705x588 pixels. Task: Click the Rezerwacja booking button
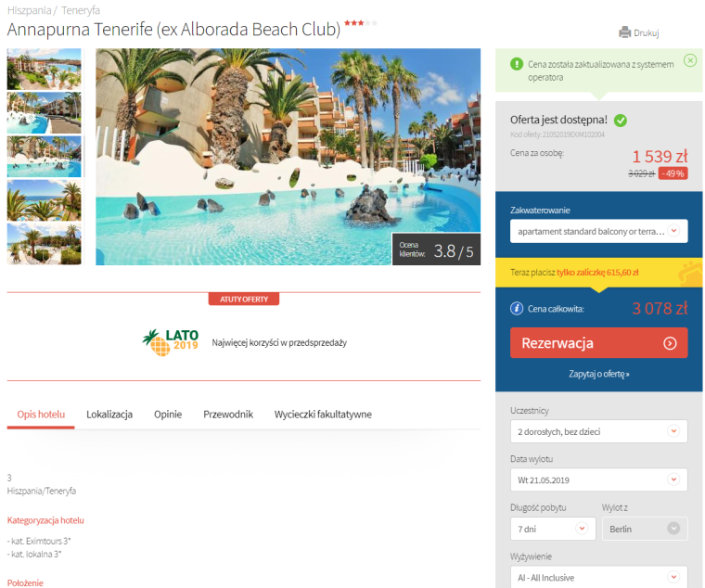click(x=598, y=343)
